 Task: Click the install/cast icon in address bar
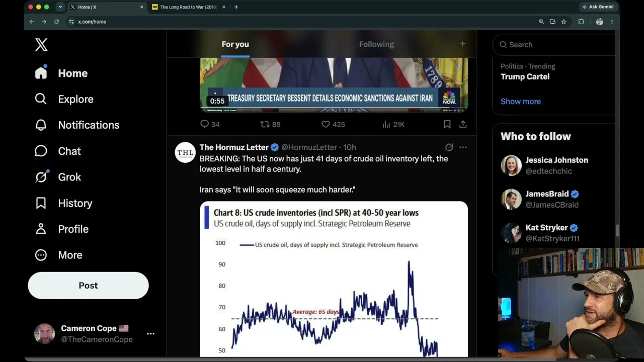coord(552,22)
